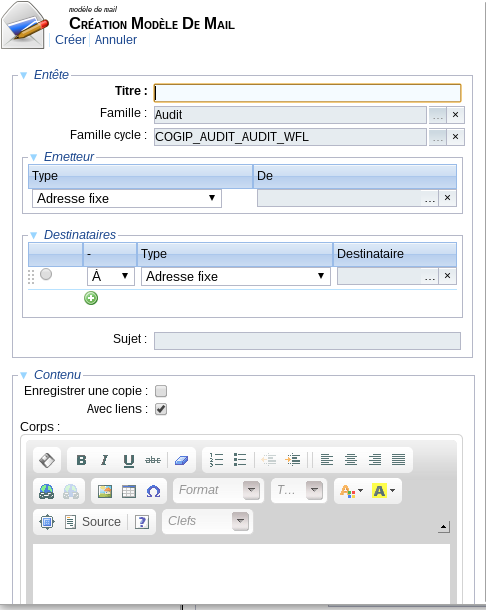Click the Unlink icon
486x610 pixels.
coord(71,491)
